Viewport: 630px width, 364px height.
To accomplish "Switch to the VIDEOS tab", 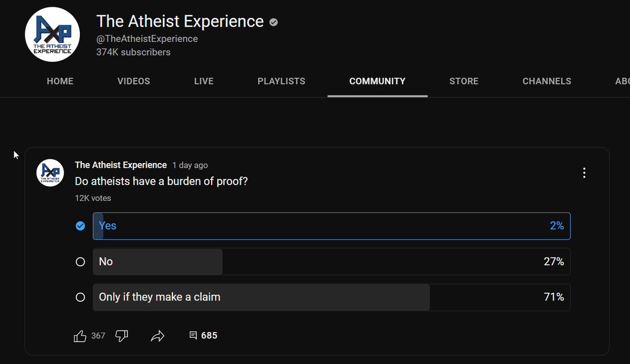I will (x=133, y=81).
